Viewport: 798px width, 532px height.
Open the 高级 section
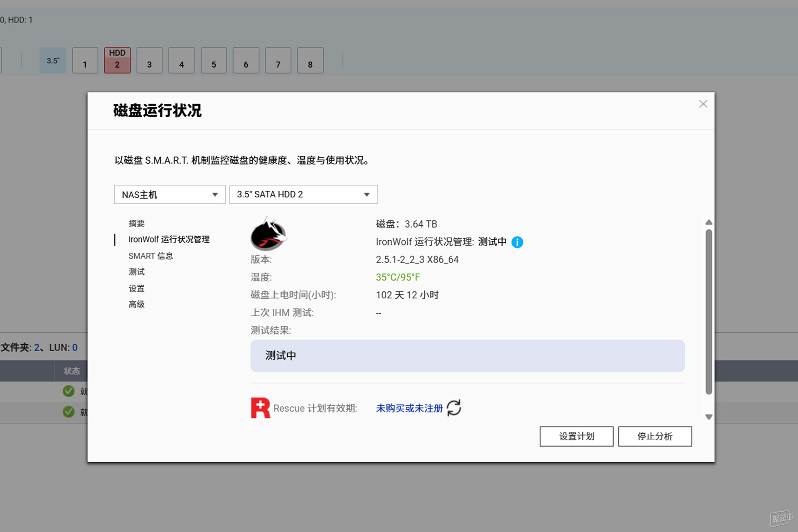136,304
